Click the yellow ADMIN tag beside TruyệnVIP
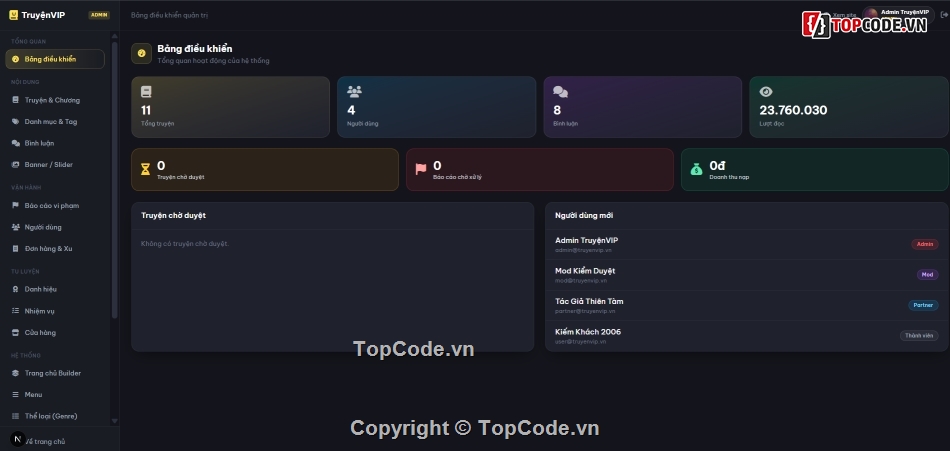Image resolution: width=950 pixels, height=451 pixels. pos(99,15)
